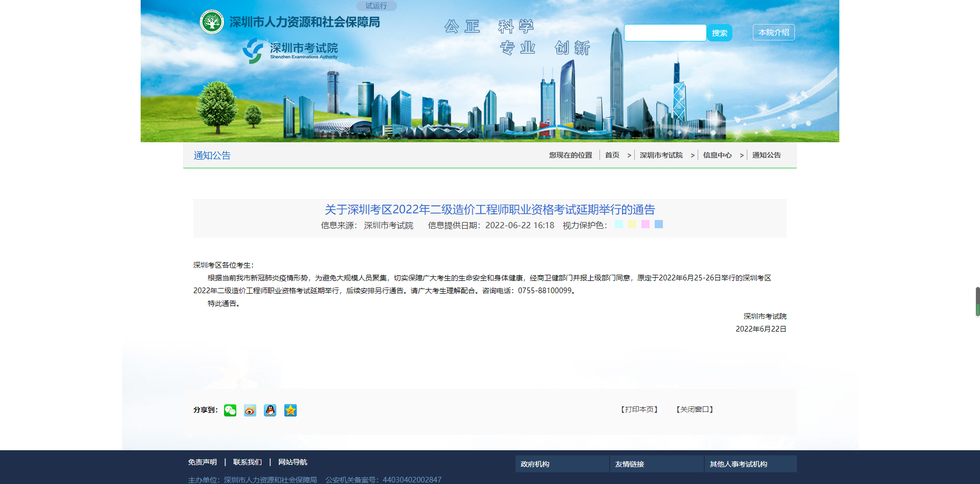The height and width of the screenshot is (484, 980).
Task: Click the Shenzhen Examinations Authority logo
Action: coord(291,50)
